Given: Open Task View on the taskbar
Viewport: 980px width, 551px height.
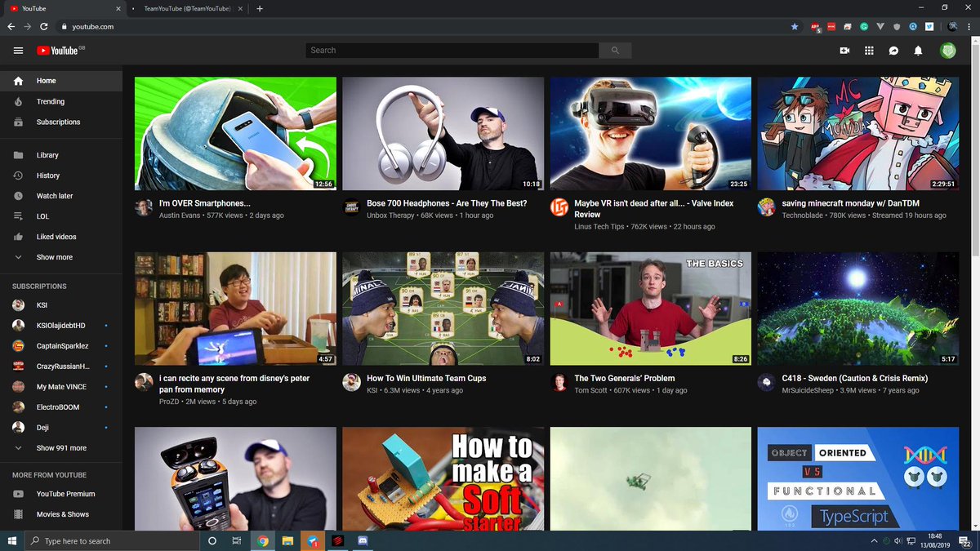Looking at the screenshot, I should pos(236,540).
